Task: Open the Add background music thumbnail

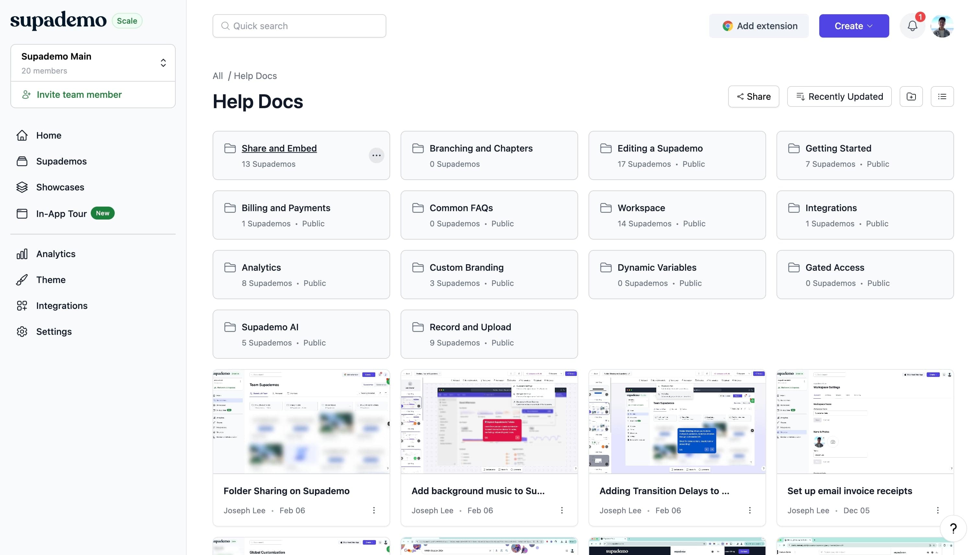Action: pos(489,421)
